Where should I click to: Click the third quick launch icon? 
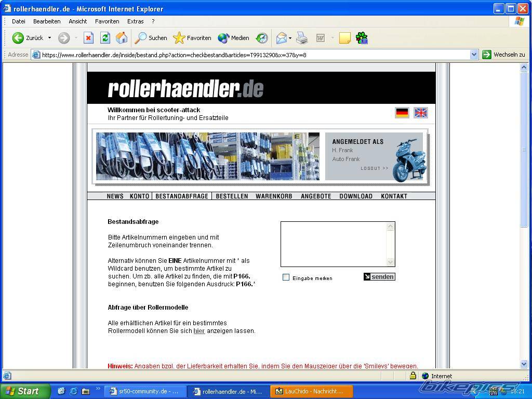coord(86,391)
